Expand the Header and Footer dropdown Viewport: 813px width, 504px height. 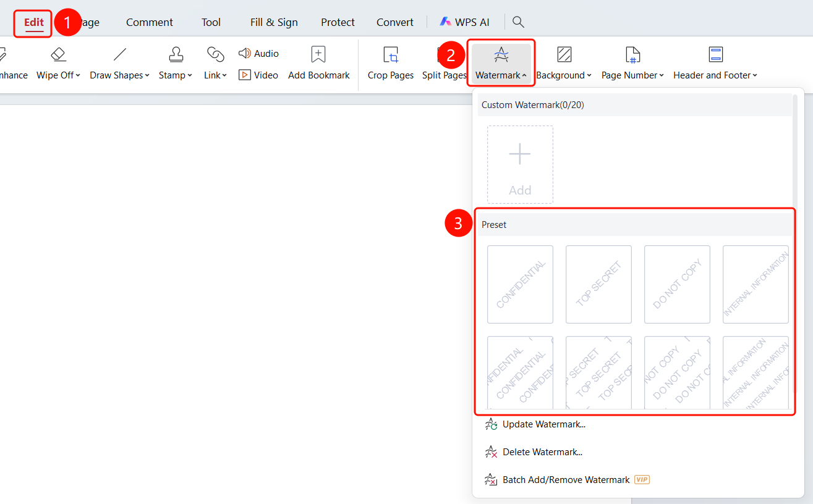(x=755, y=75)
